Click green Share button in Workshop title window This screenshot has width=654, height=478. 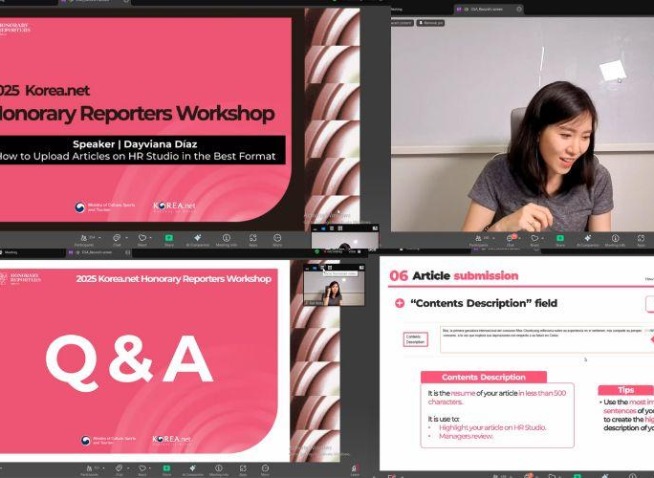(x=169, y=240)
